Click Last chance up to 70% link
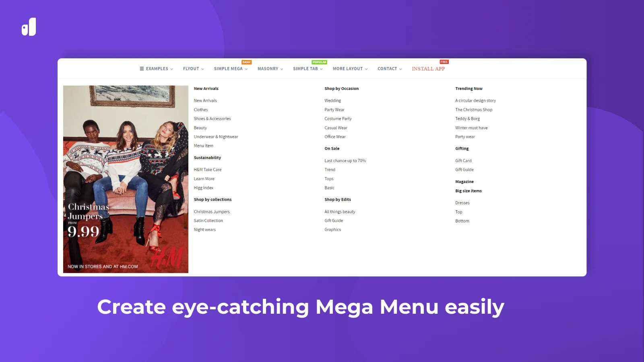 coord(345,161)
